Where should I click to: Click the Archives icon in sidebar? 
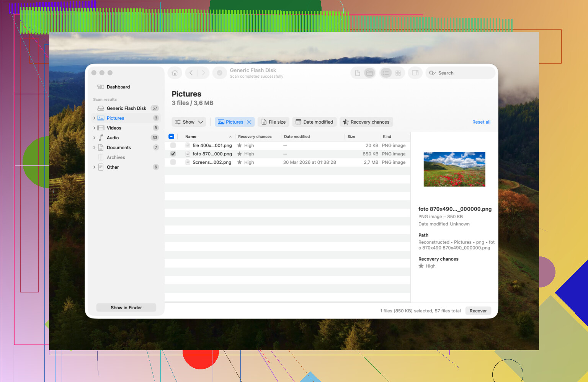[101, 157]
